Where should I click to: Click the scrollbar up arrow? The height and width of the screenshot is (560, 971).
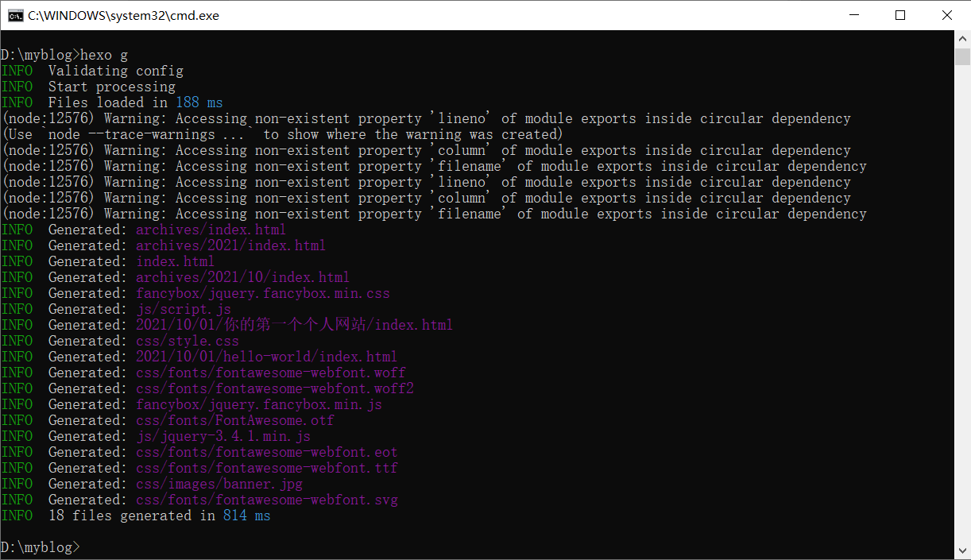click(962, 38)
